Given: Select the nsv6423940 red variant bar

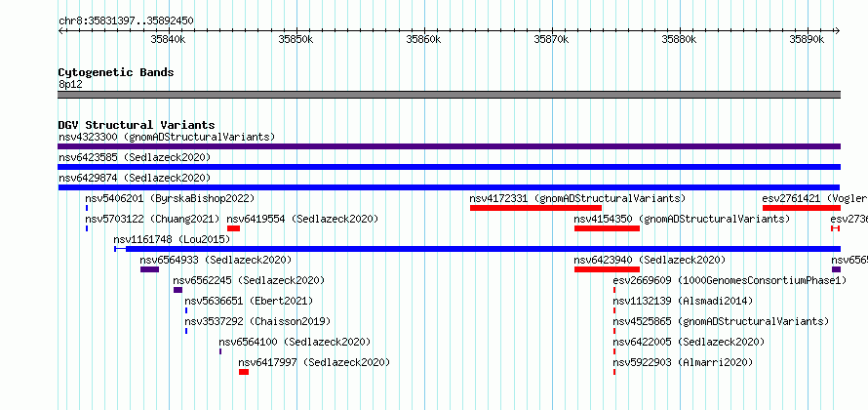Looking at the screenshot, I should 607,269.
